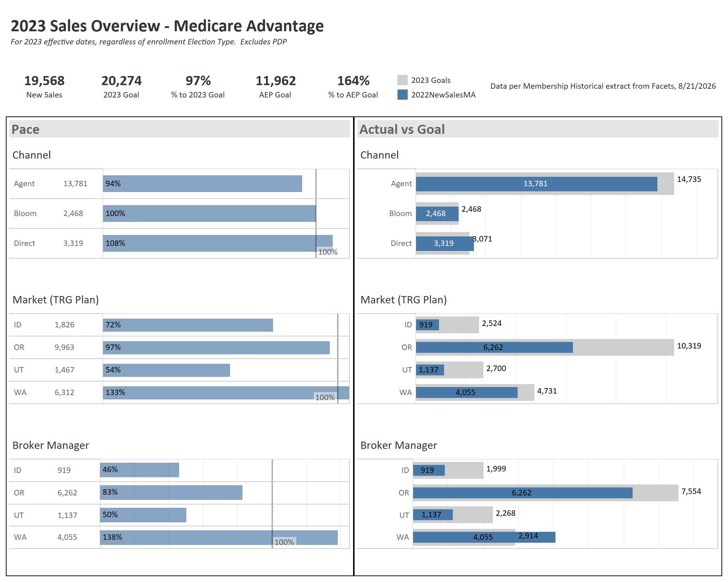Select the Agent 94% pace bar

coord(202,184)
